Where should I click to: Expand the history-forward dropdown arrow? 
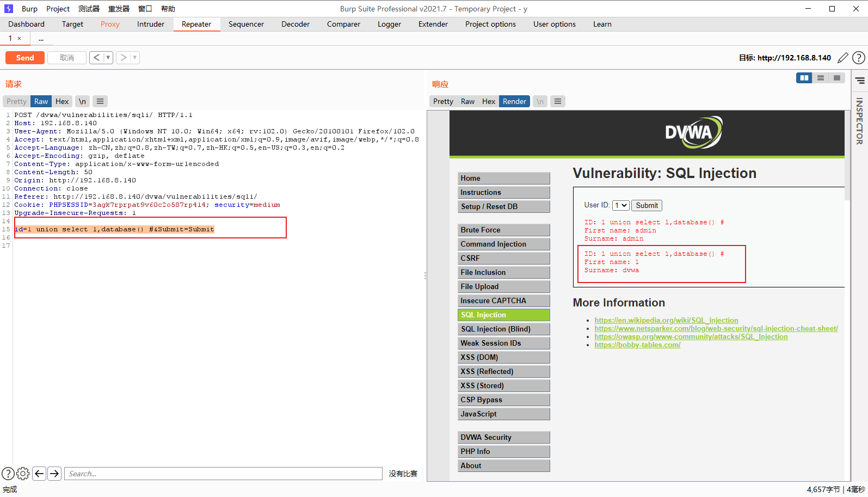pyautogui.click(x=135, y=58)
